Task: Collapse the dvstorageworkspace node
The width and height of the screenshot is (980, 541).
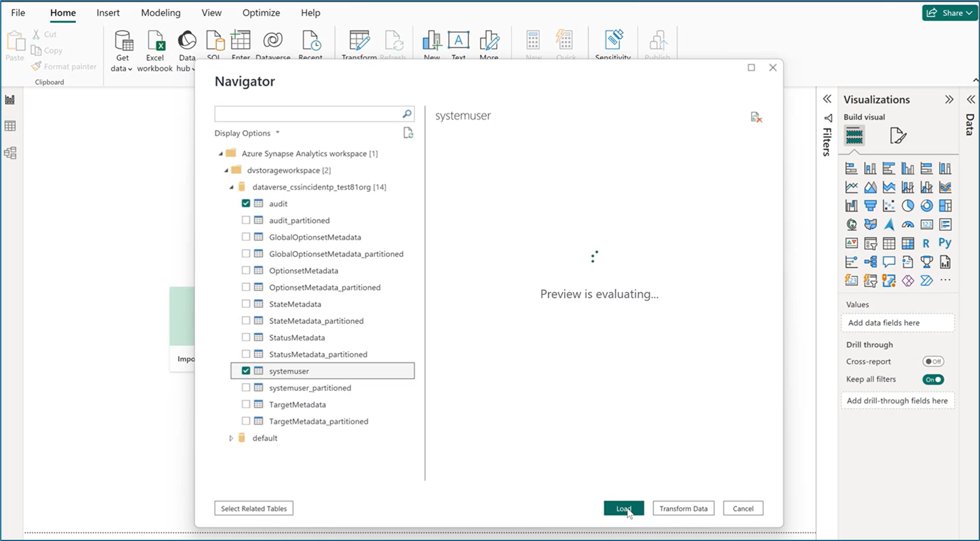Action: [226, 171]
